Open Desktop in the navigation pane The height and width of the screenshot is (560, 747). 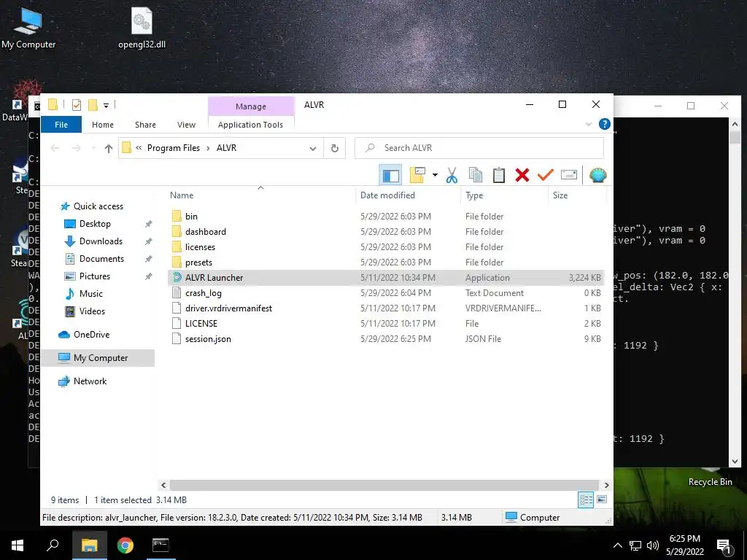(95, 224)
